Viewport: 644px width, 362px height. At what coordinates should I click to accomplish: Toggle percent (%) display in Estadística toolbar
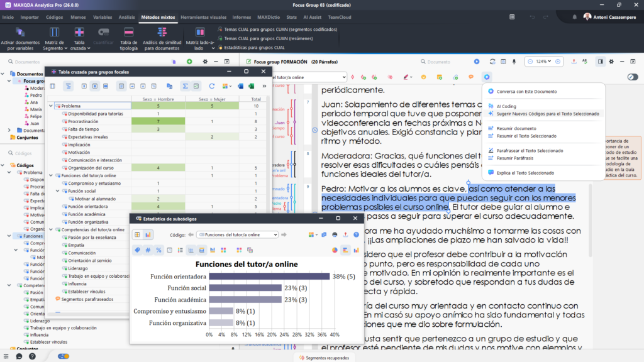point(158,250)
